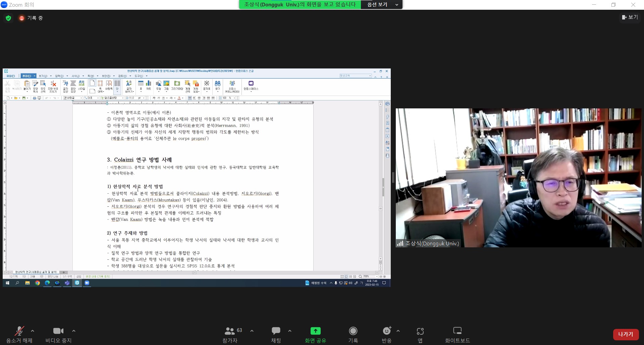
Task: Click the 바탕쪽 master page icon
Action: pos(109,85)
